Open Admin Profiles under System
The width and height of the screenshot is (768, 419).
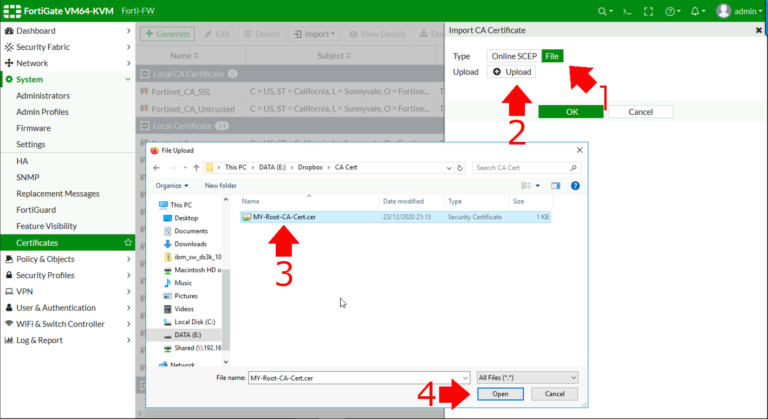click(42, 112)
